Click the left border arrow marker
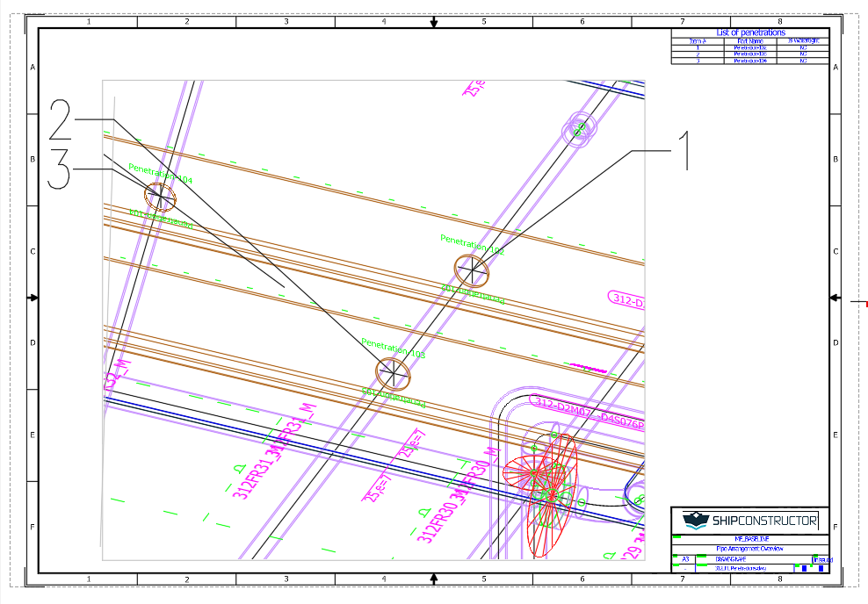868x604 pixels. (x=33, y=298)
